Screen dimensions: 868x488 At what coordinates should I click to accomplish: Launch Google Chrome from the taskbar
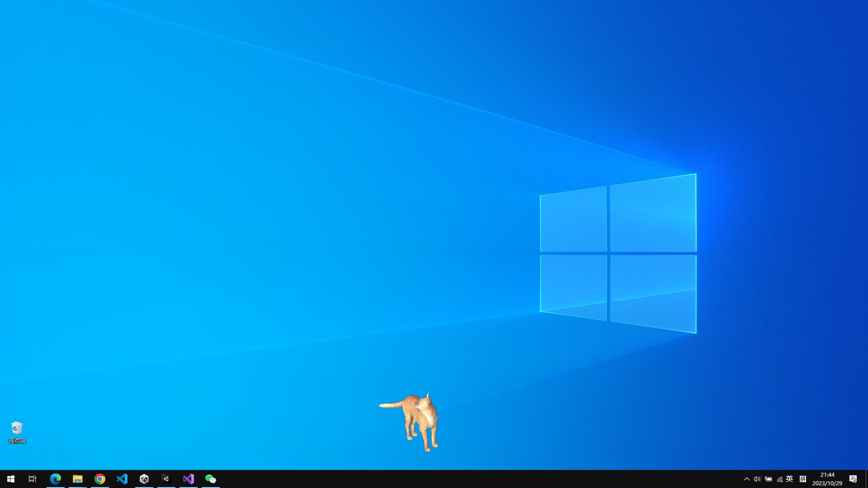[x=99, y=479]
